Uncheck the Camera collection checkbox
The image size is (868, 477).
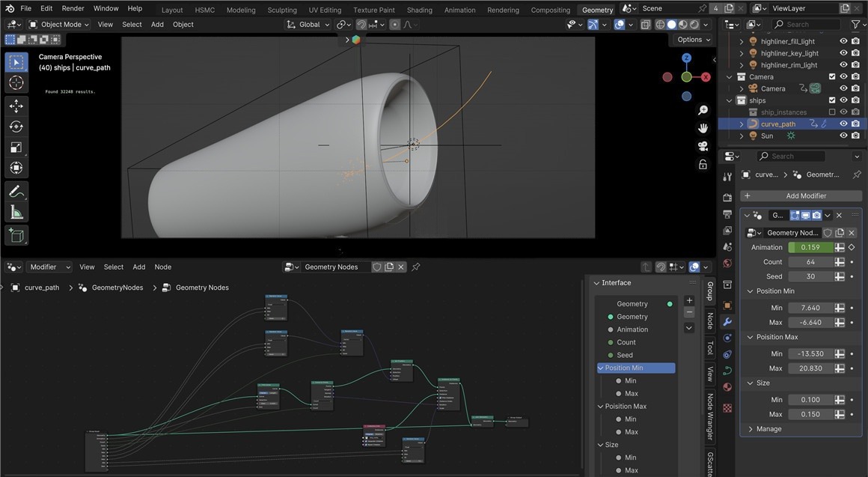(x=832, y=77)
